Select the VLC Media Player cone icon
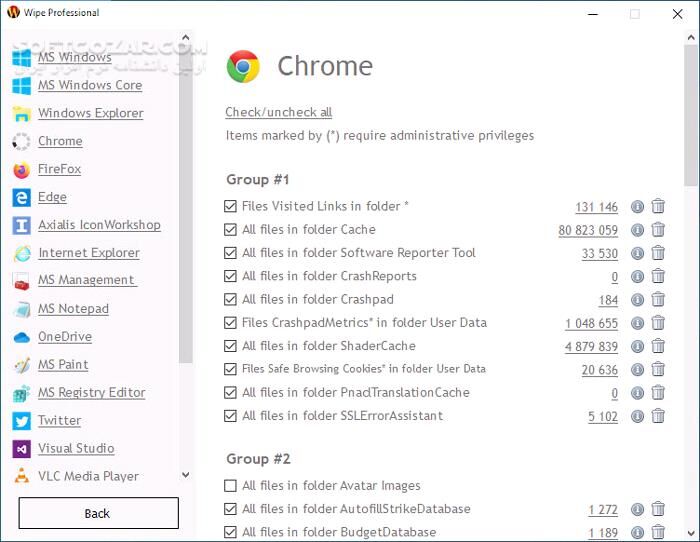 tap(22, 477)
